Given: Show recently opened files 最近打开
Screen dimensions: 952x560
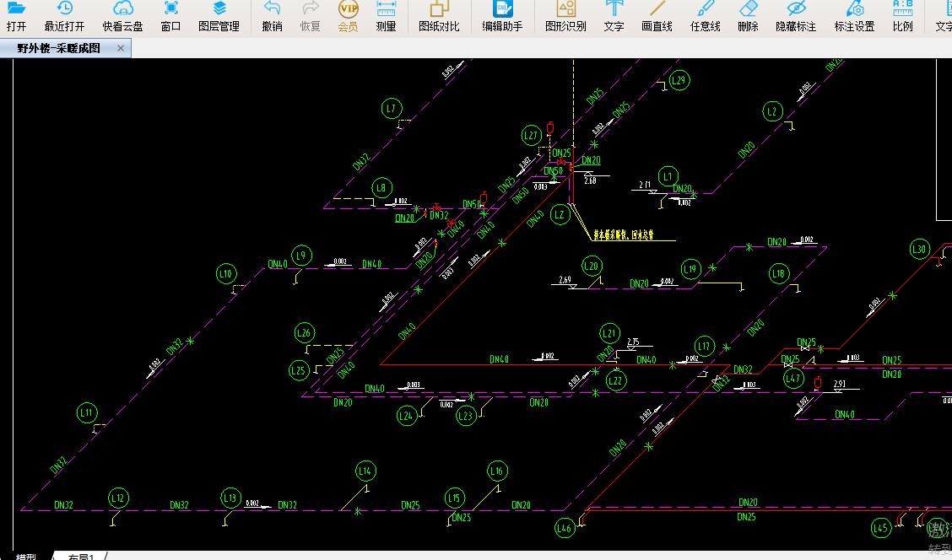Looking at the screenshot, I should 64,17.
